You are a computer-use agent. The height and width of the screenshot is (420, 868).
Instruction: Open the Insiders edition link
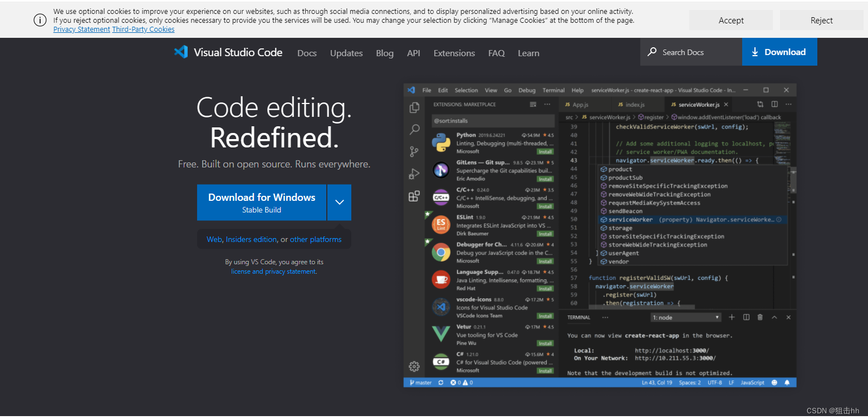point(251,239)
